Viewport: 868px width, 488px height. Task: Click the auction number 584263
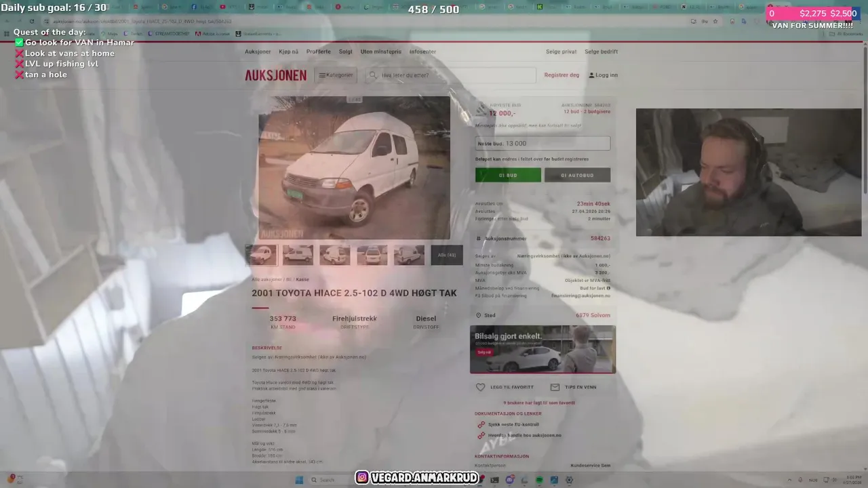pyautogui.click(x=600, y=239)
